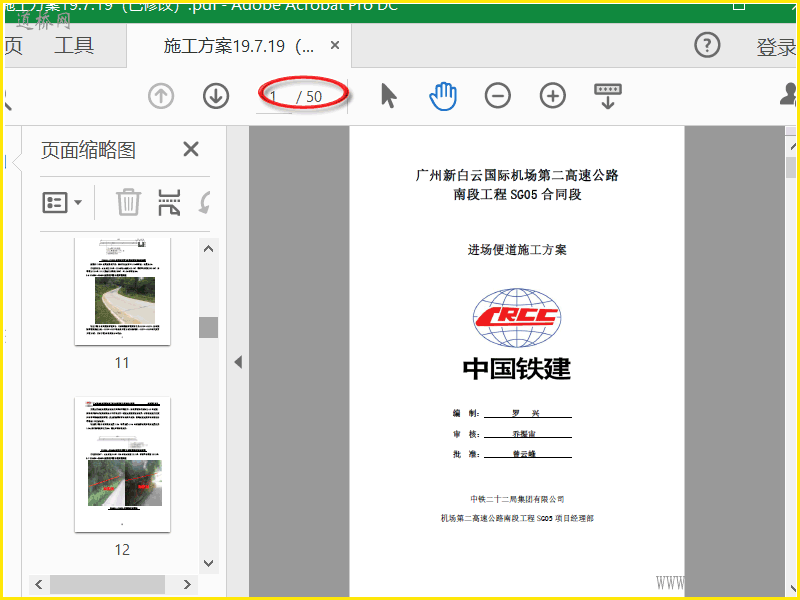Zoom in with the plus icon
This screenshot has height=600, width=800.
[553, 96]
